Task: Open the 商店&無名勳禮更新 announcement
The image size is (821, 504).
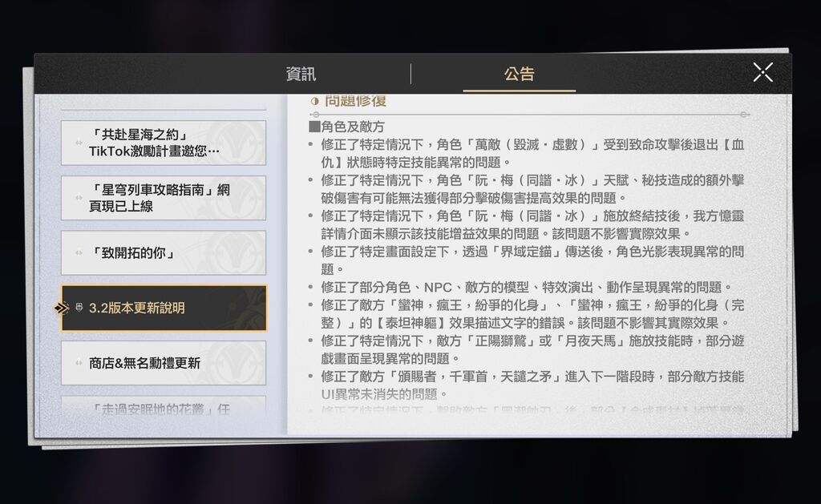Action: [x=164, y=363]
